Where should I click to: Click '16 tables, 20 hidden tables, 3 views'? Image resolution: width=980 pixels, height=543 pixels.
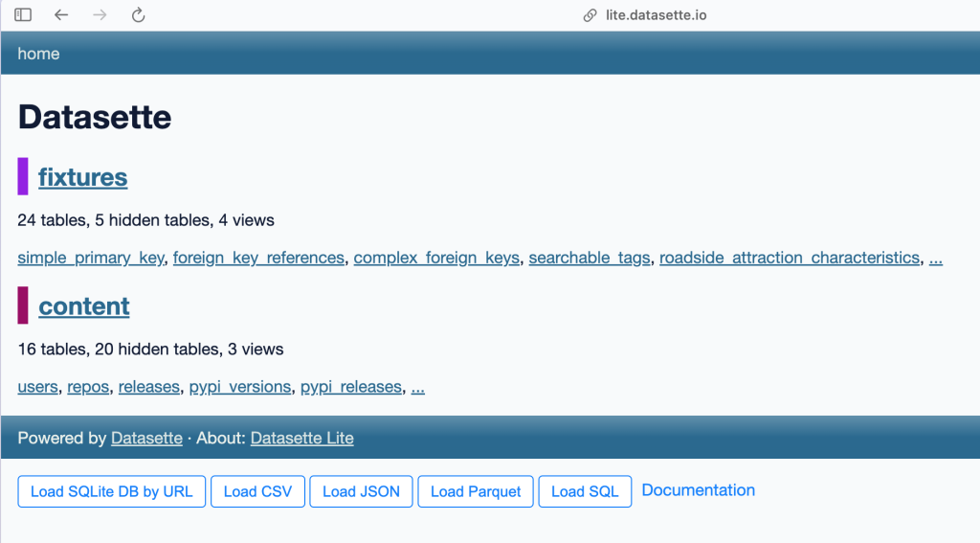pos(150,349)
